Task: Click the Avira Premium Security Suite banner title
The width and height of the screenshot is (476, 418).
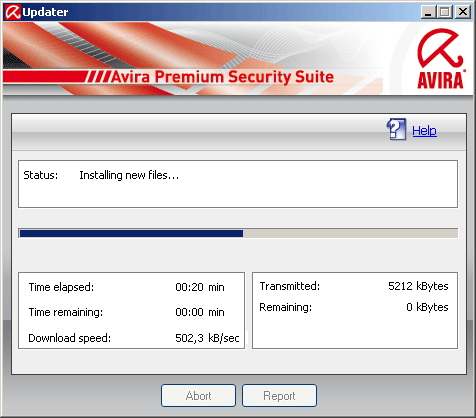Action: pos(222,77)
